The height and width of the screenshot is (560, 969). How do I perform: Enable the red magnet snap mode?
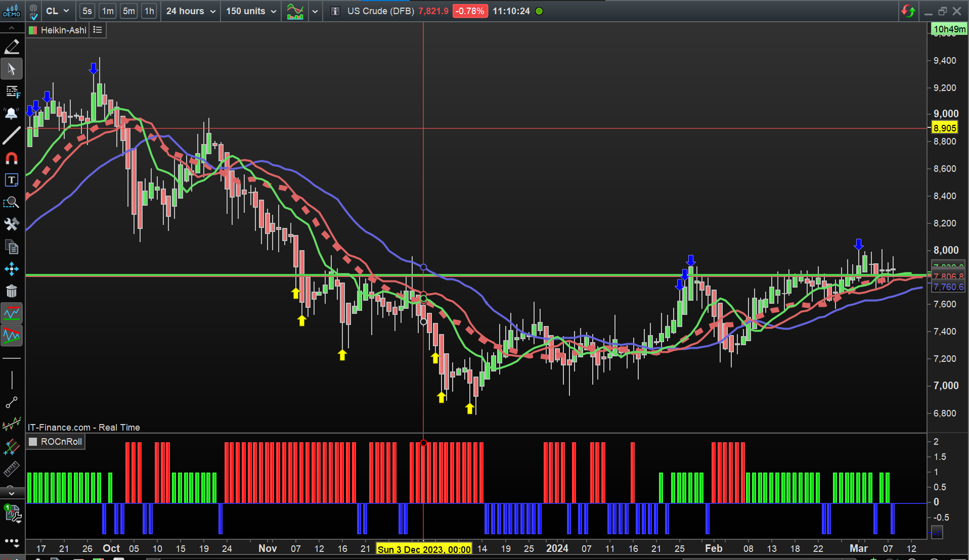pos(12,158)
